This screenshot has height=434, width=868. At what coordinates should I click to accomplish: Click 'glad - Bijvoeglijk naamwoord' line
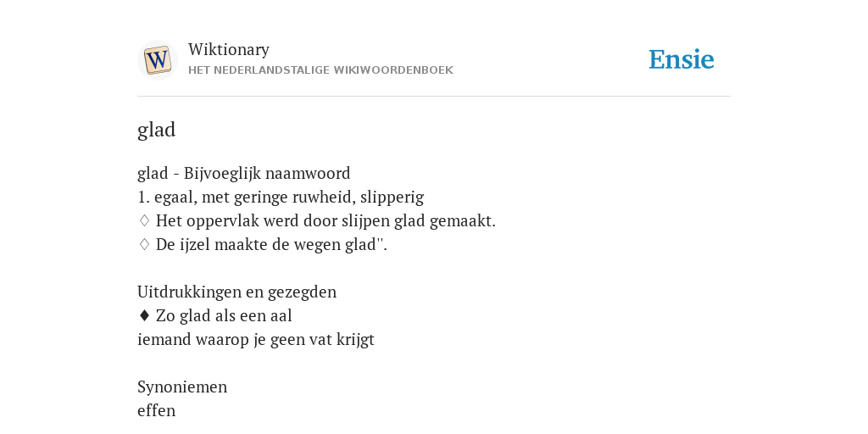click(243, 173)
